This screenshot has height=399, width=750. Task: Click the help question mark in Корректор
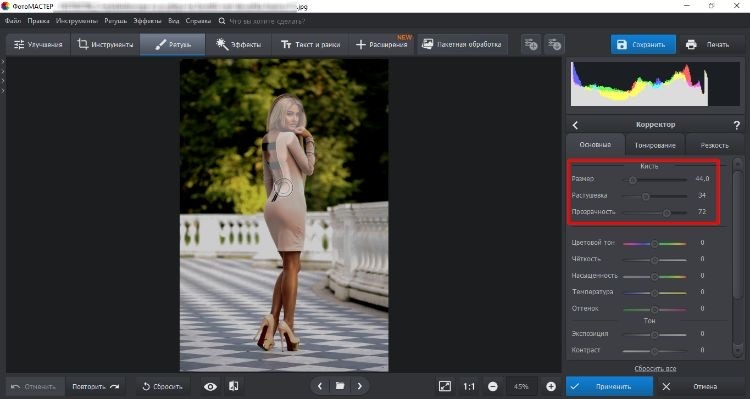tap(737, 125)
